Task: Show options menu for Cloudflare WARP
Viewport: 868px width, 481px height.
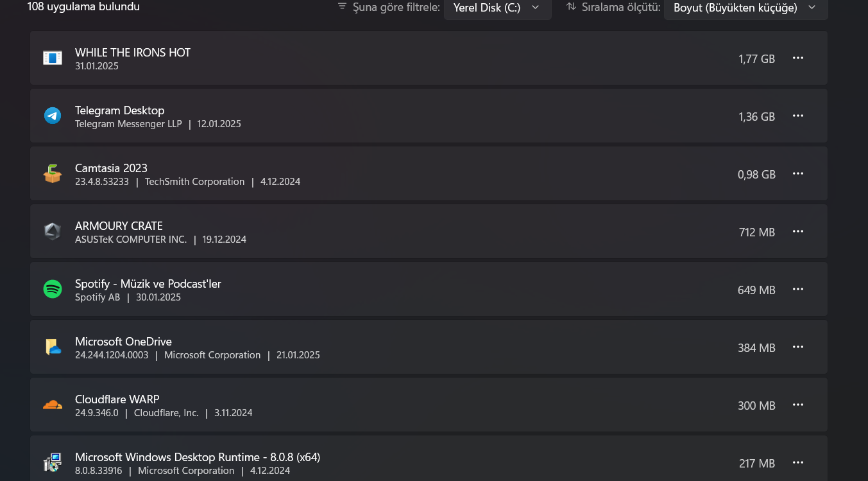Action: [x=798, y=405]
